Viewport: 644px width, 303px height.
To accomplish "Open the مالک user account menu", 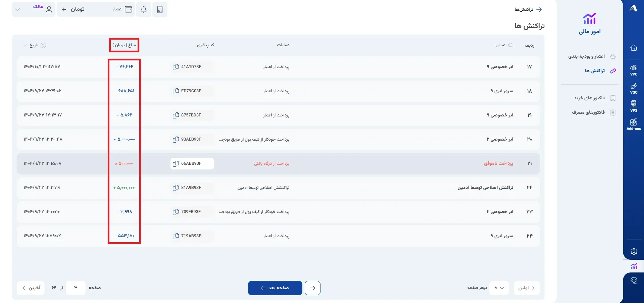I will (x=34, y=9).
